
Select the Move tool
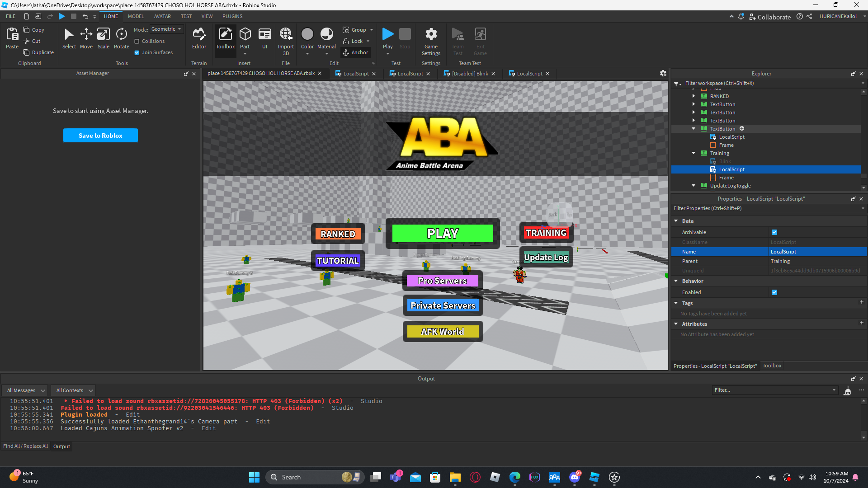86,38
